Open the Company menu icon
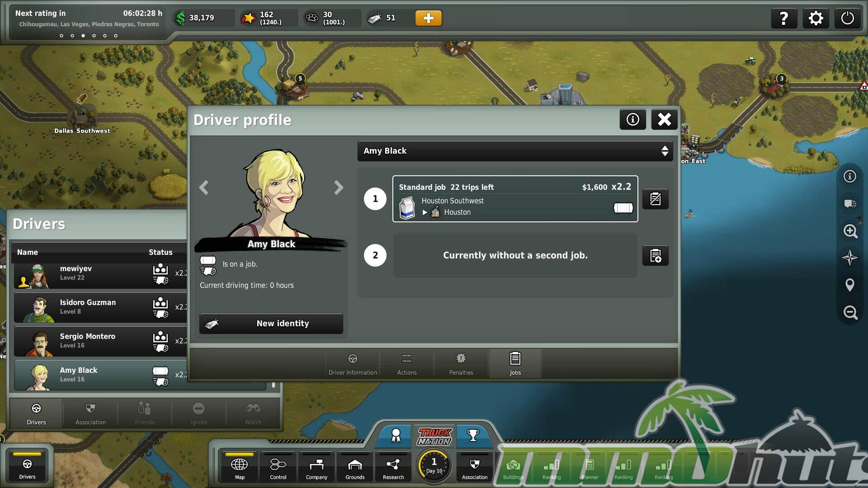 316,469
